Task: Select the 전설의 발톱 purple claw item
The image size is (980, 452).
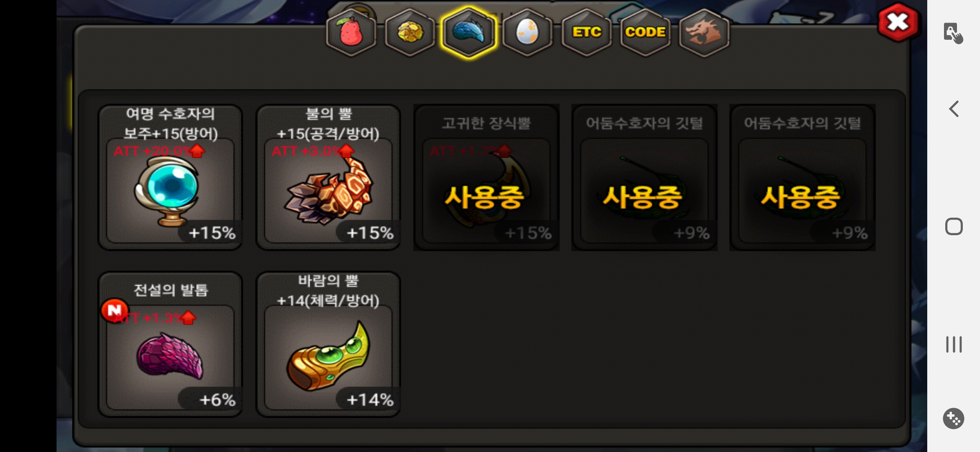Action: click(x=170, y=344)
